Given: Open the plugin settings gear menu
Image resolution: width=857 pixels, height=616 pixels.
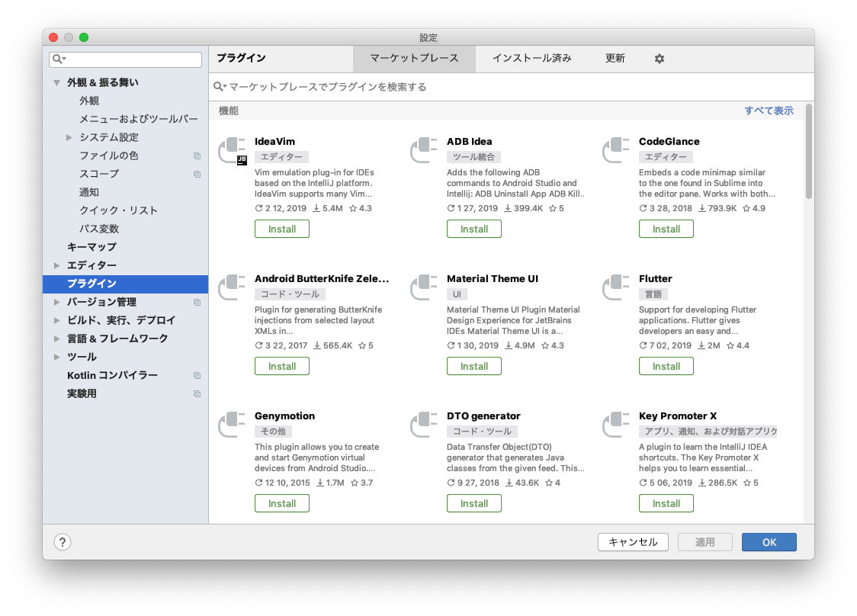Looking at the screenshot, I should click(x=659, y=58).
